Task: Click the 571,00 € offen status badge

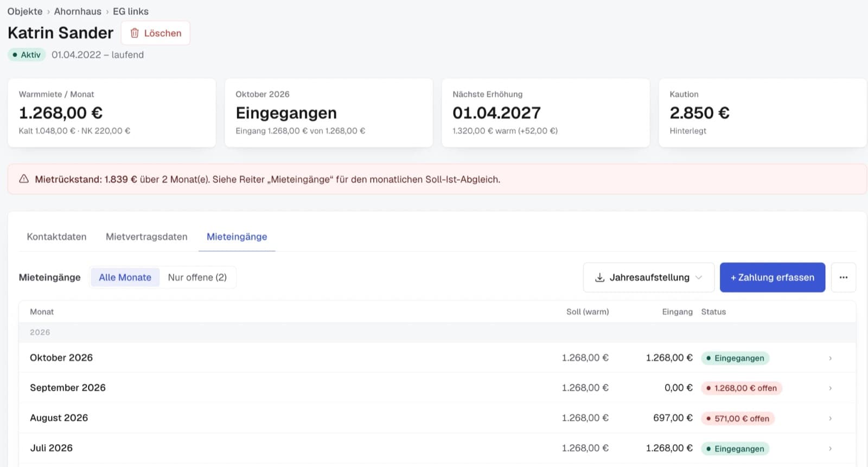Action: [738, 419]
